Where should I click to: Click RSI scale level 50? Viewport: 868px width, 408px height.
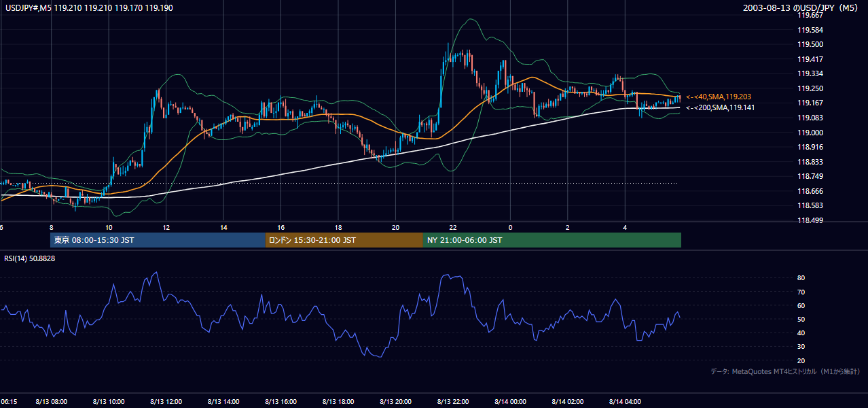click(801, 319)
